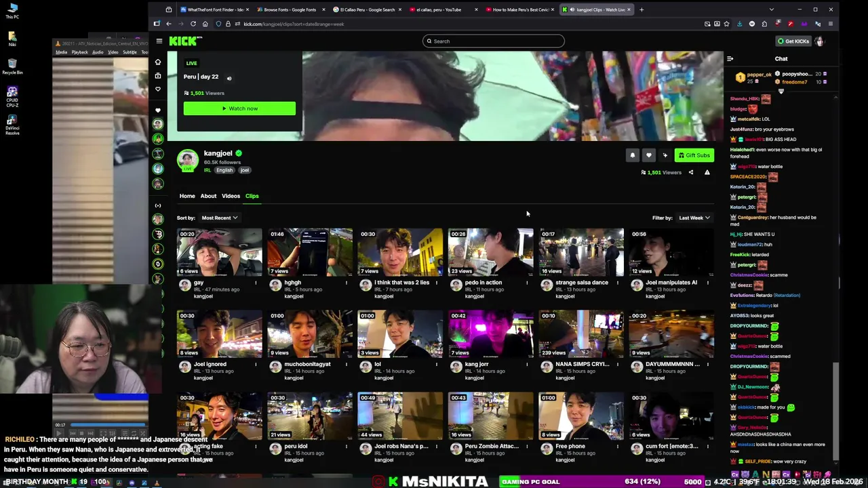Report channel with warning triangle icon

[707, 172]
